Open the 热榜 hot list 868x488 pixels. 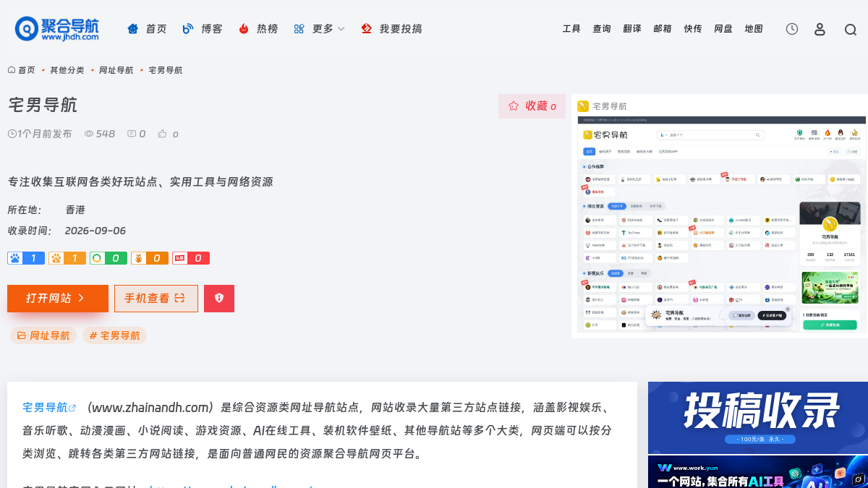[x=258, y=29]
